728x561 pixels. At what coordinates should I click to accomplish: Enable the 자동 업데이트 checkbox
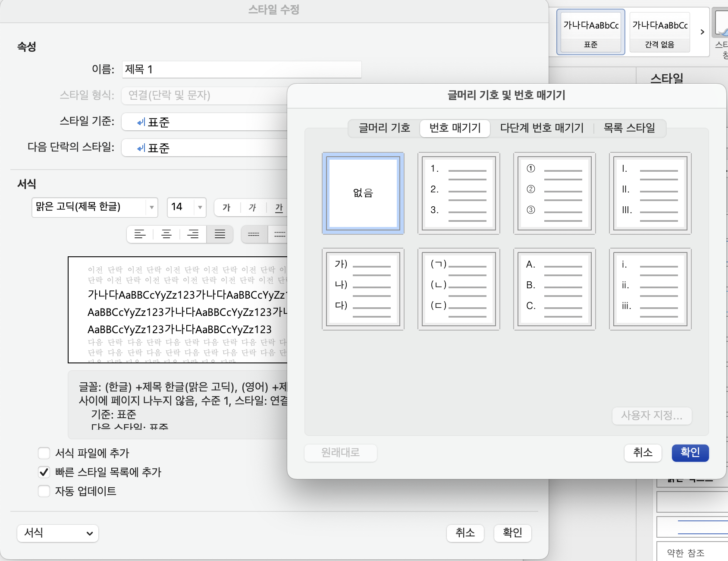[x=44, y=491]
